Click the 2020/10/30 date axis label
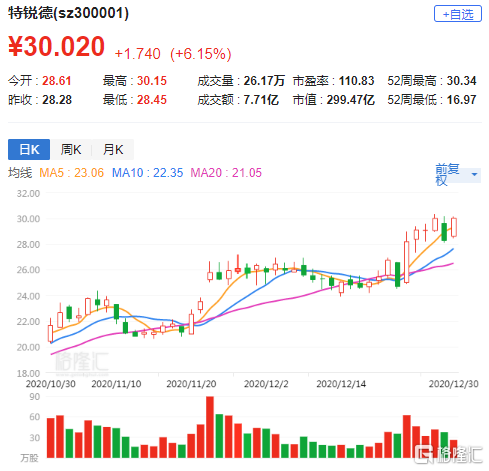 click(51, 384)
